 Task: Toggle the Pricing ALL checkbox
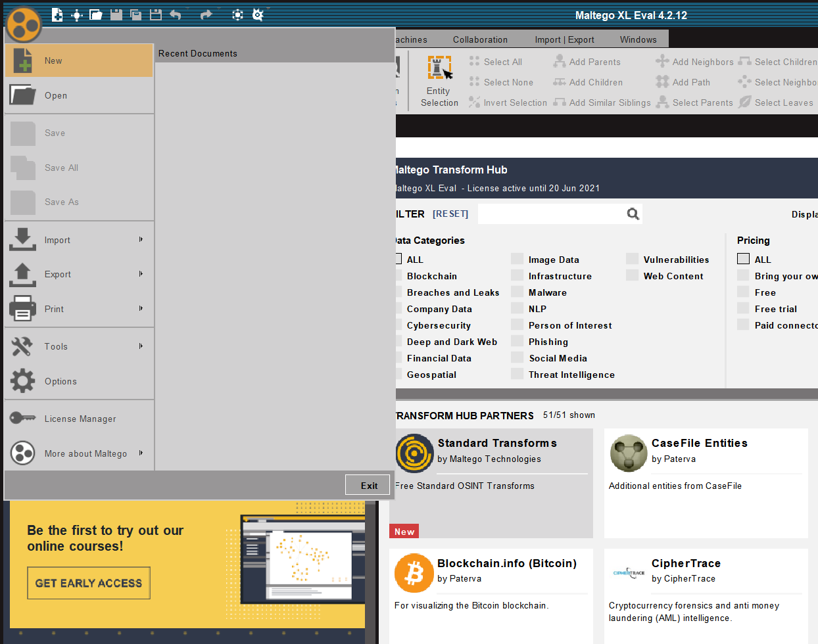click(x=743, y=259)
